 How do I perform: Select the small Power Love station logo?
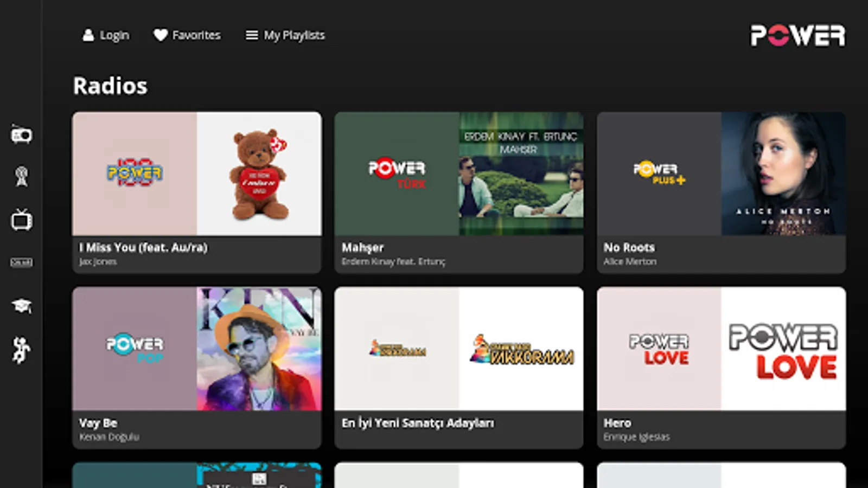[659, 349]
